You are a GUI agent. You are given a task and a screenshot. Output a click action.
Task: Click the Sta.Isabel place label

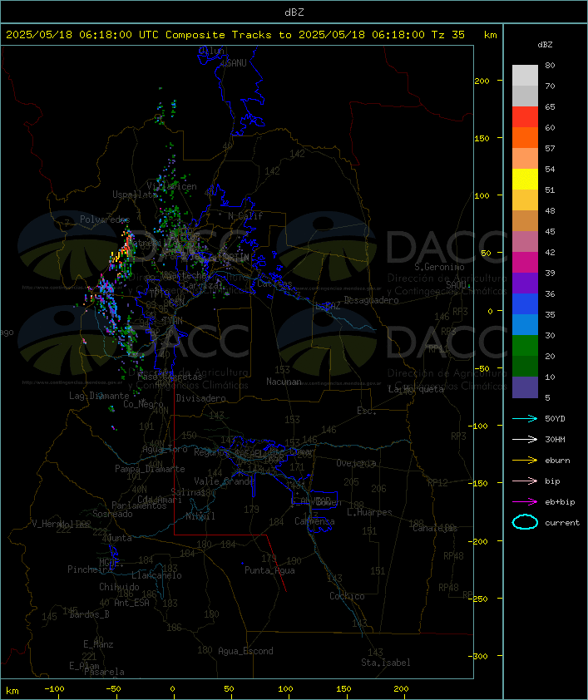386,663
